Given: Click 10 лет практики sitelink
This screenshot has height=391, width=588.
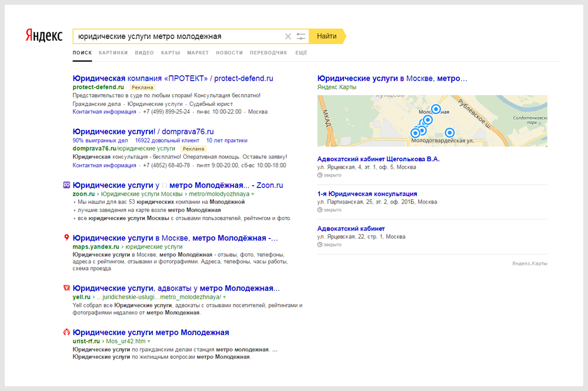Looking at the screenshot, I should [227, 141].
